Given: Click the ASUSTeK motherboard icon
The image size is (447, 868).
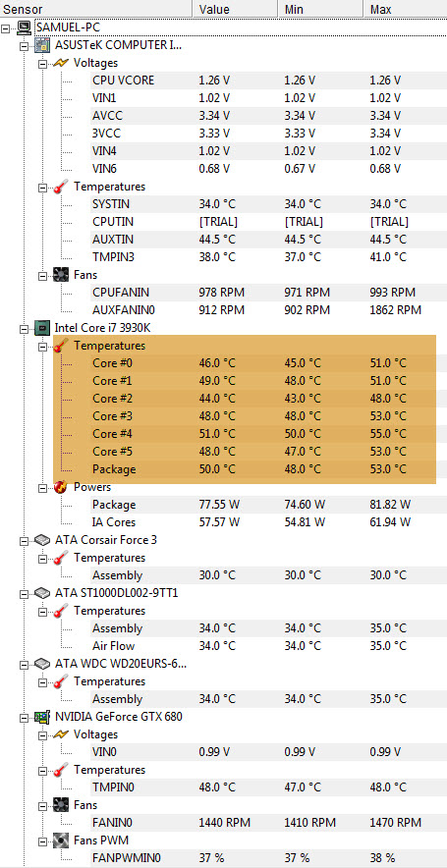Looking at the screenshot, I should pyautogui.click(x=42, y=45).
